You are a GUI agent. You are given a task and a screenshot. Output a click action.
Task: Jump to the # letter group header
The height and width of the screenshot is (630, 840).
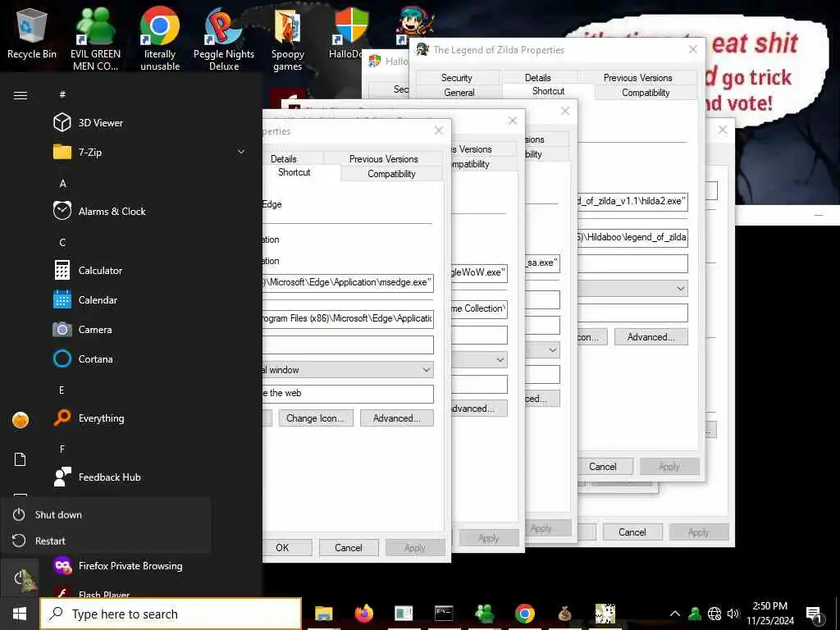[62, 94]
